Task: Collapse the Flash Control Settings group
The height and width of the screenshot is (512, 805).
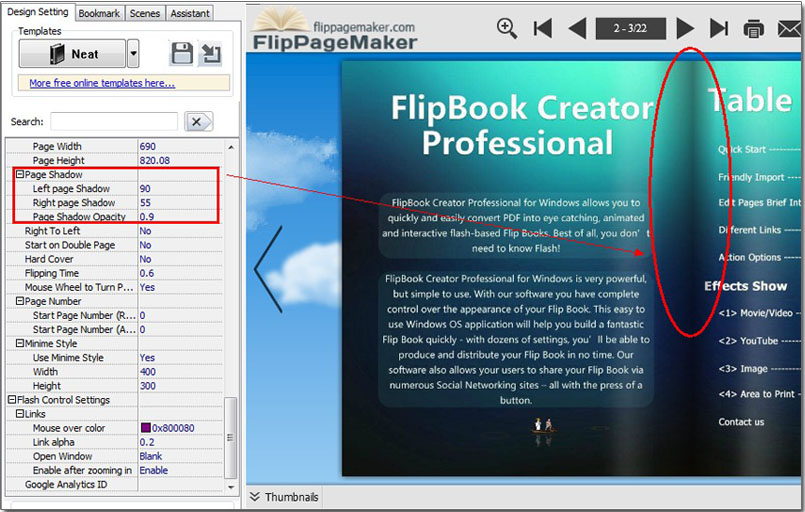Action: 12,400
